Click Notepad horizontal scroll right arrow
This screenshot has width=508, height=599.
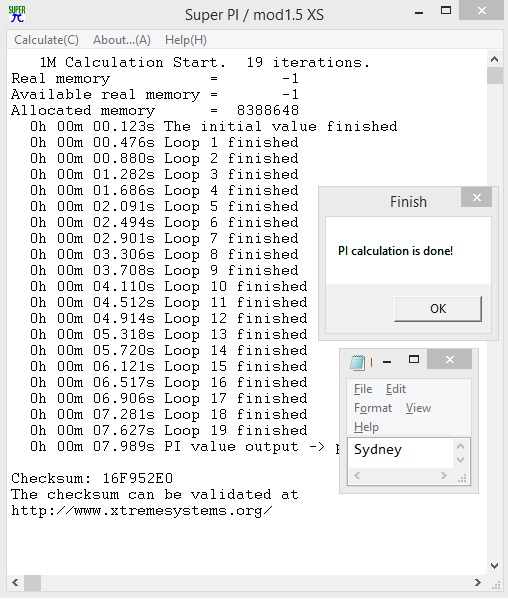coord(443,476)
